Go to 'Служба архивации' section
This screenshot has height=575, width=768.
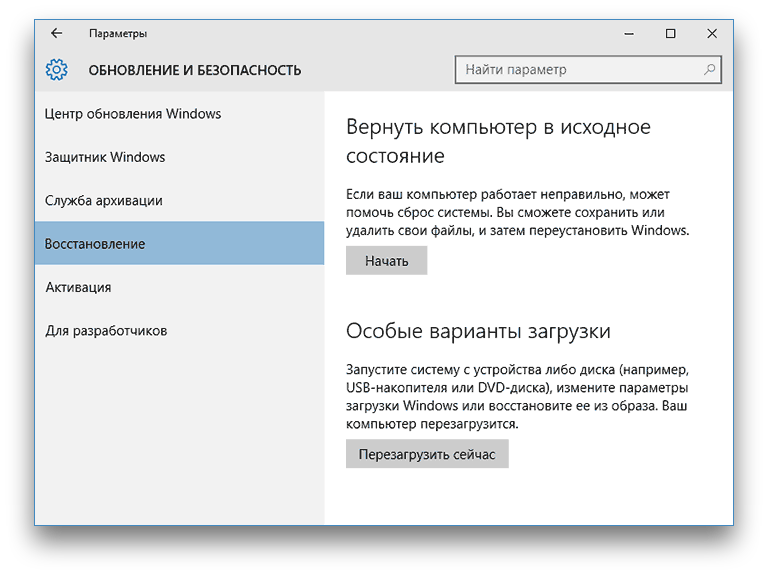pyautogui.click(x=104, y=200)
